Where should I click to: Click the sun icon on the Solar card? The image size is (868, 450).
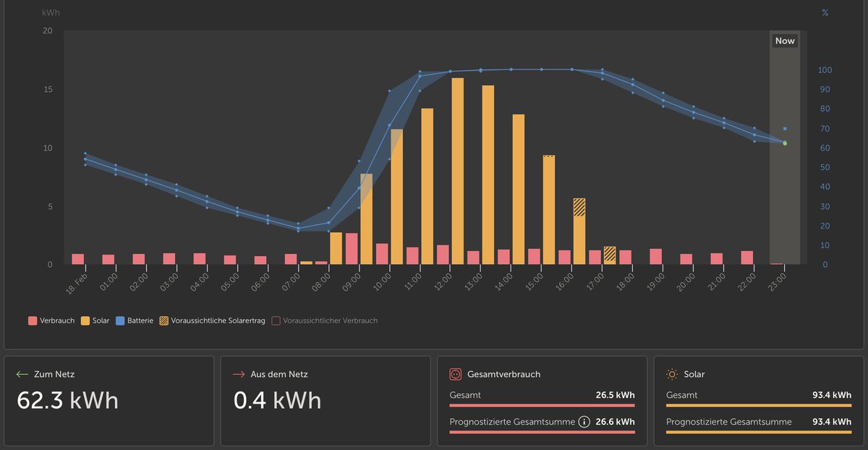(672, 374)
